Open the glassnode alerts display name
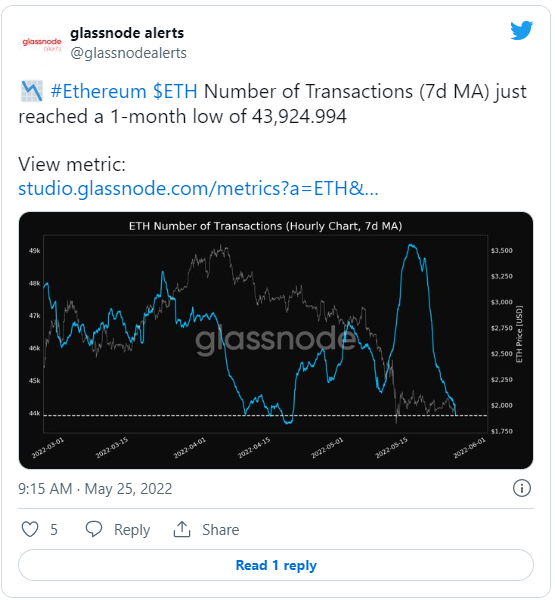Image resolution: width=555 pixels, height=600 pixels. tap(127, 33)
